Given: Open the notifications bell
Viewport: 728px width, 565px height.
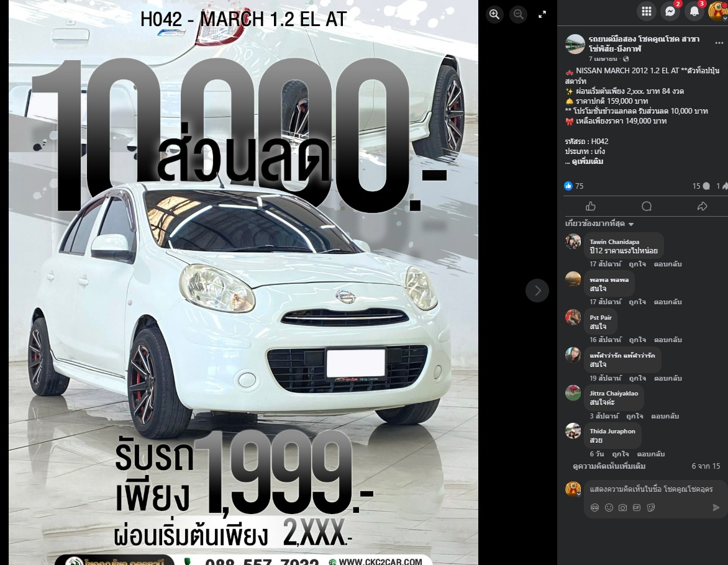Looking at the screenshot, I should point(694,11).
